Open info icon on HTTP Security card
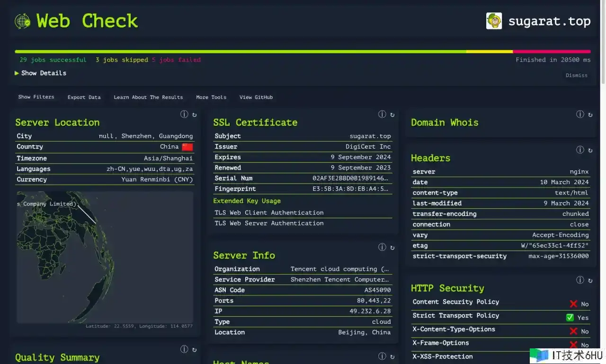606x364 pixels. click(x=580, y=280)
